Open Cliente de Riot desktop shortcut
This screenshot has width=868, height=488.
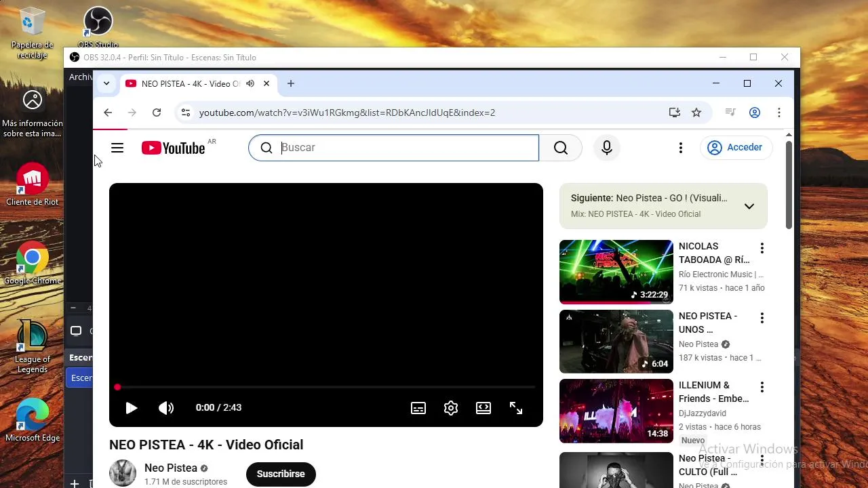[32, 184]
